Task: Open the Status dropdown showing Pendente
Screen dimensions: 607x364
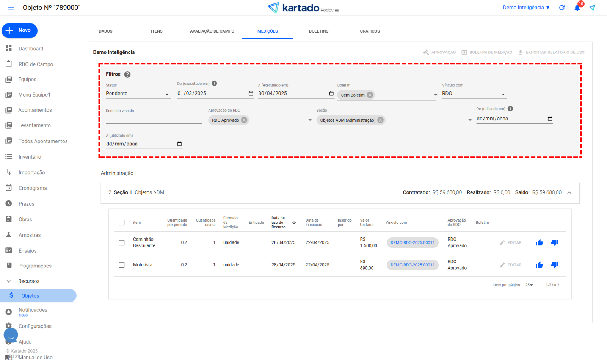Action: [138, 94]
